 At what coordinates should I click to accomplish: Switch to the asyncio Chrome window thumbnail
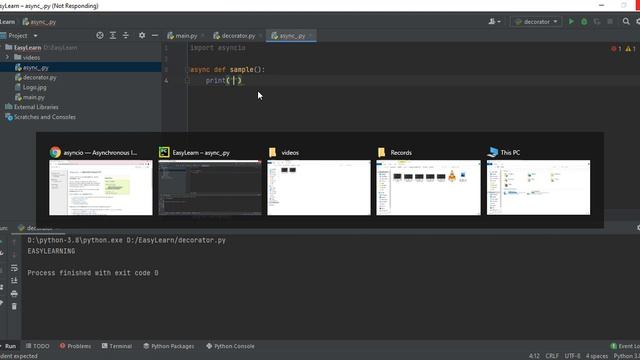101,187
